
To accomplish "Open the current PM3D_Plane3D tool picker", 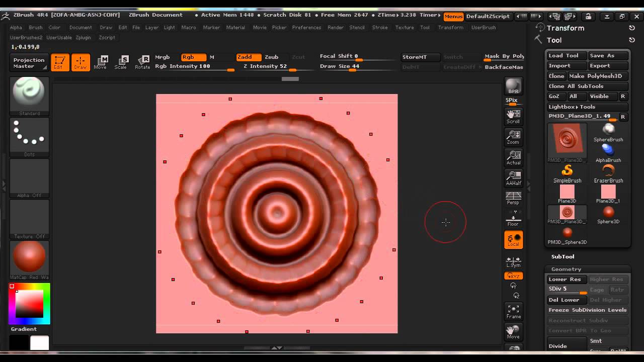I will 567,143.
